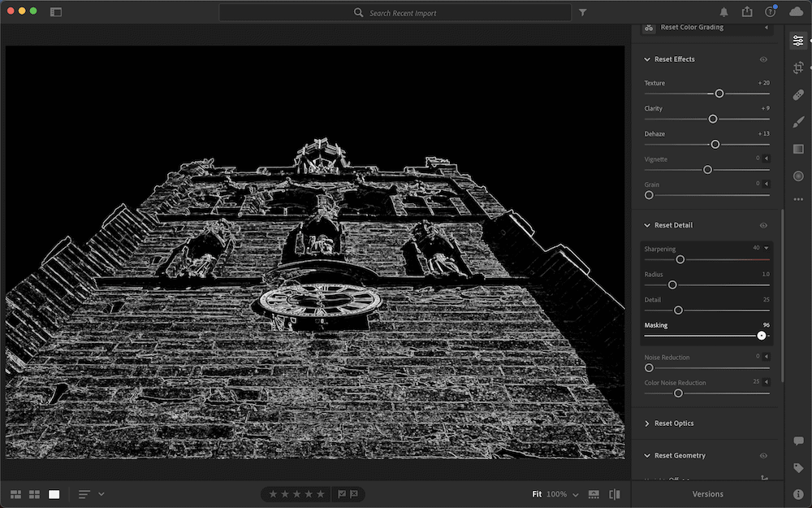Click the Versions button
This screenshot has width=812, height=508.
tap(707, 494)
